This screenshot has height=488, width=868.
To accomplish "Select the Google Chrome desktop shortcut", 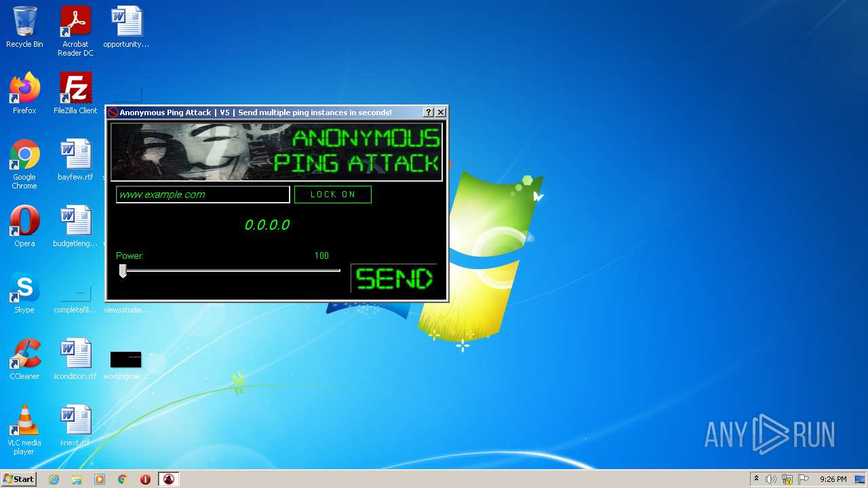I will [x=24, y=164].
